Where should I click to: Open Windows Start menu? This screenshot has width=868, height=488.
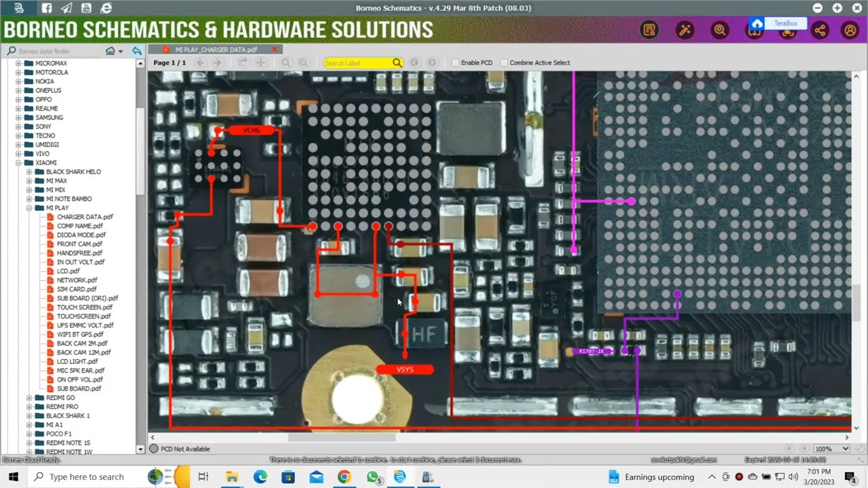point(14,476)
